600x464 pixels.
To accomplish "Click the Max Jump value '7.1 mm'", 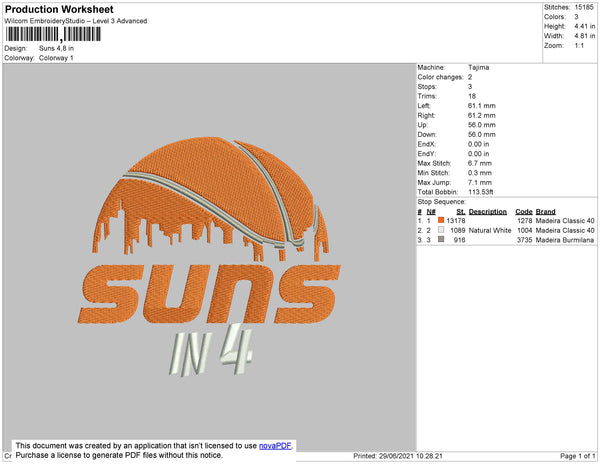I will pyautogui.click(x=479, y=182).
